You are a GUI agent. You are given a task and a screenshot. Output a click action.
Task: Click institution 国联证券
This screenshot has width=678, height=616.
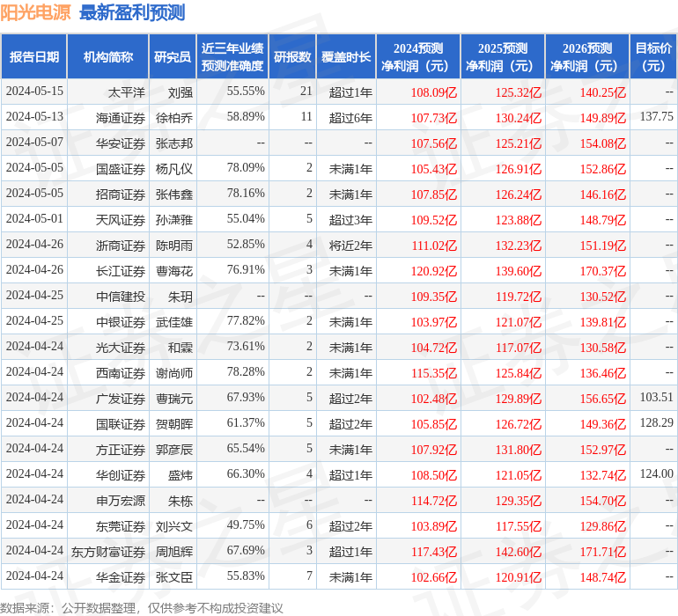coord(121,424)
